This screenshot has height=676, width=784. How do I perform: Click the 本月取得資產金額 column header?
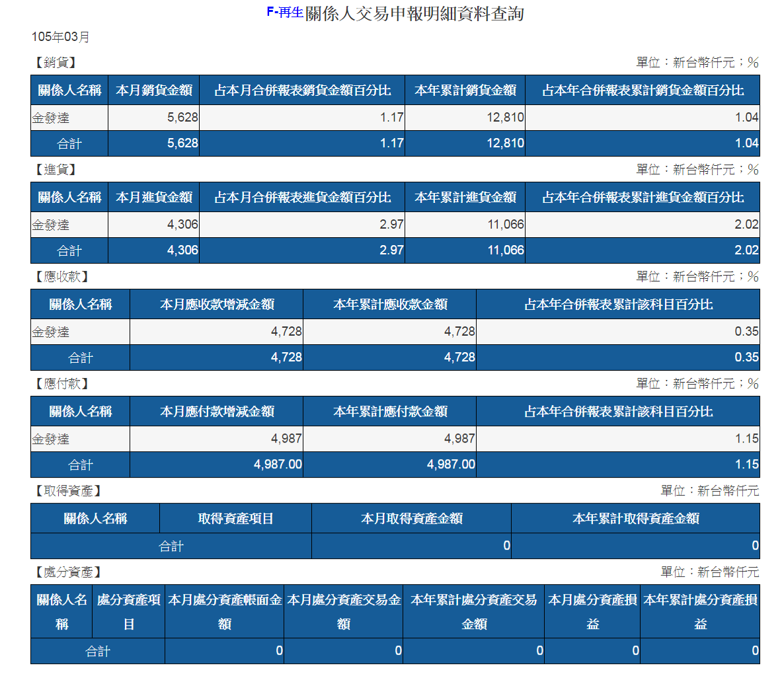tap(411, 519)
